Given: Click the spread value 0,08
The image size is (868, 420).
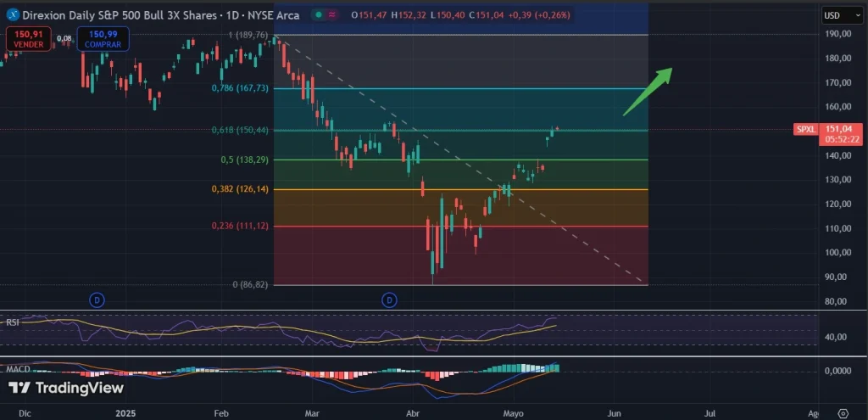Looking at the screenshot, I should 64,38.
